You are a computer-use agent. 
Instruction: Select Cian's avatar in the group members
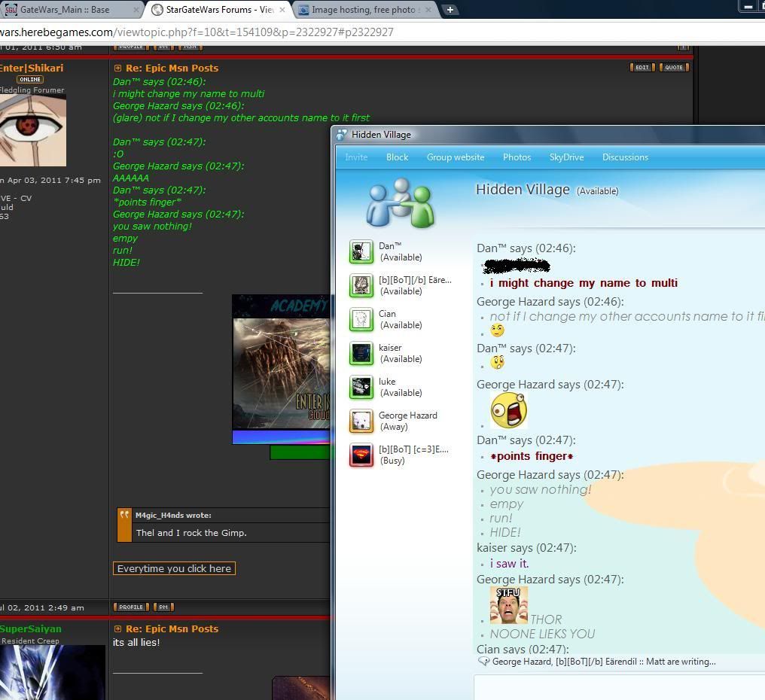[x=361, y=319]
